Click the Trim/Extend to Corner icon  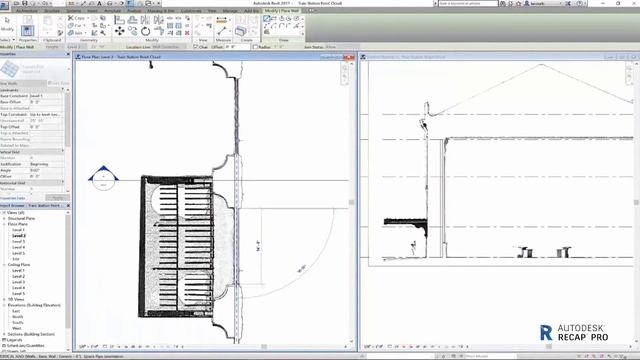[159, 31]
